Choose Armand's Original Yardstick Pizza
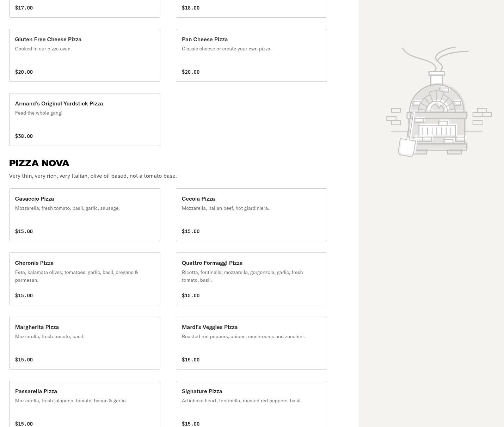The width and height of the screenshot is (504, 427). [x=85, y=120]
